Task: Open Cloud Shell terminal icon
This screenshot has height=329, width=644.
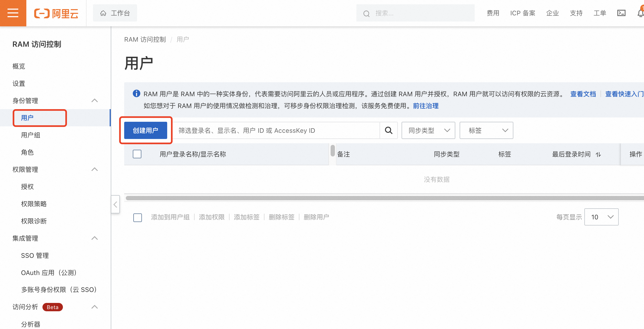Action: (x=621, y=13)
